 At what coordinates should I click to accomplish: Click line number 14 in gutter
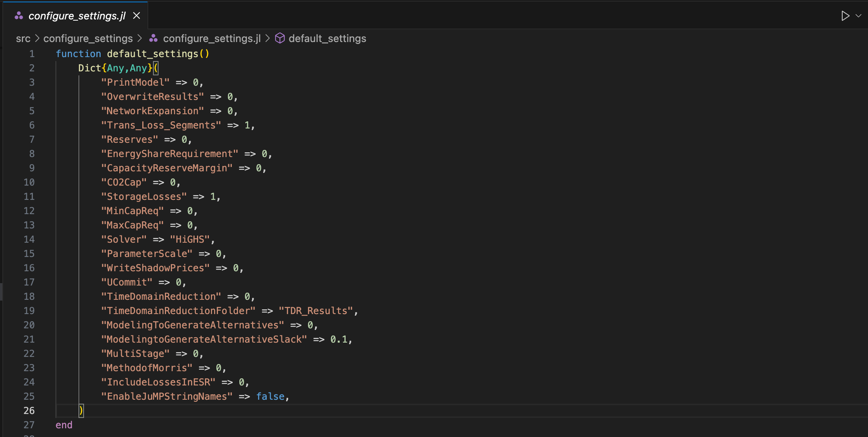tap(29, 240)
